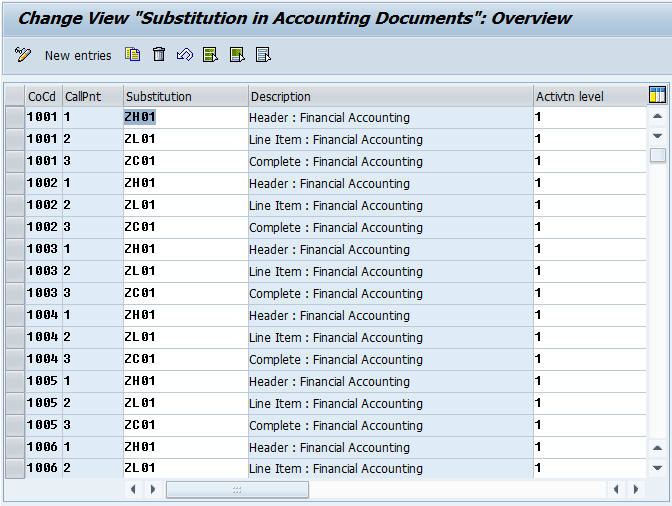
Task: Click the Activtn level column header
Action: point(590,96)
